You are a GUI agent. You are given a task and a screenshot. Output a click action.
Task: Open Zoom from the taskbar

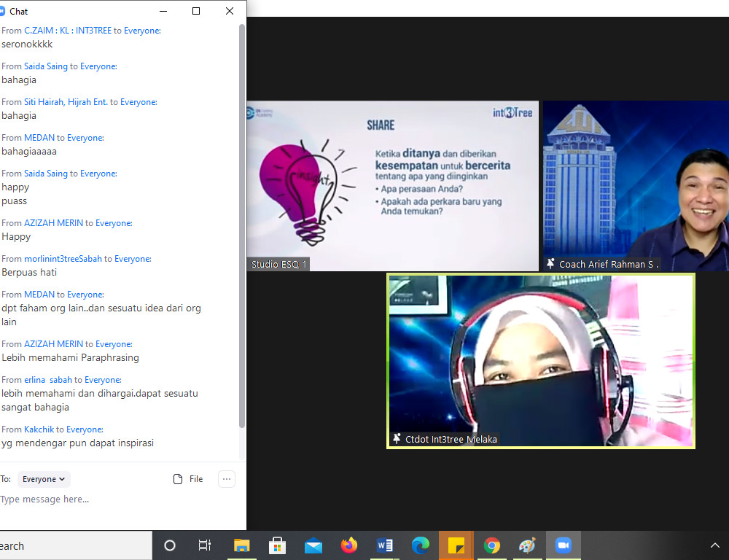click(x=563, y=545)
